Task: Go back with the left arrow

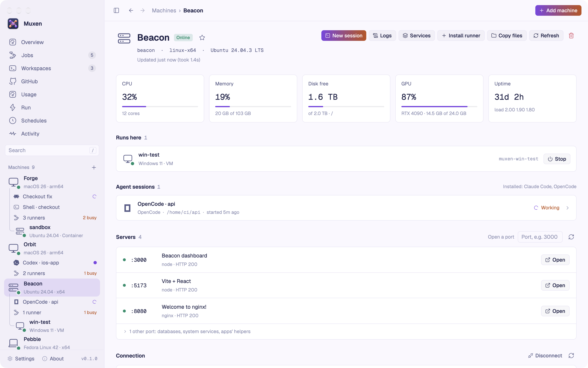Action: tap(131, 10)
